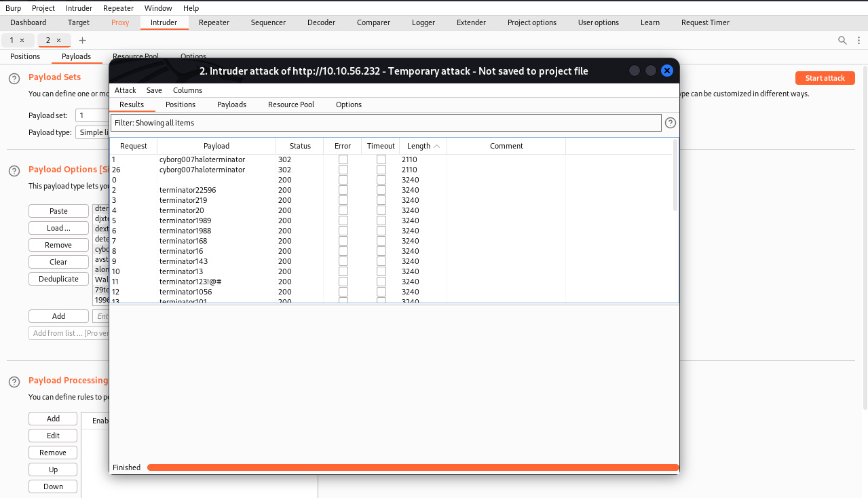Select the terminator1056 result row

pos(391,292)
